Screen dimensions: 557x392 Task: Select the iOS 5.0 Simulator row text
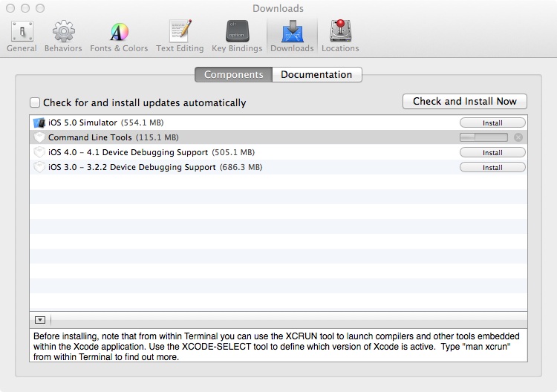pyautogui.click(x=82, y=122)
